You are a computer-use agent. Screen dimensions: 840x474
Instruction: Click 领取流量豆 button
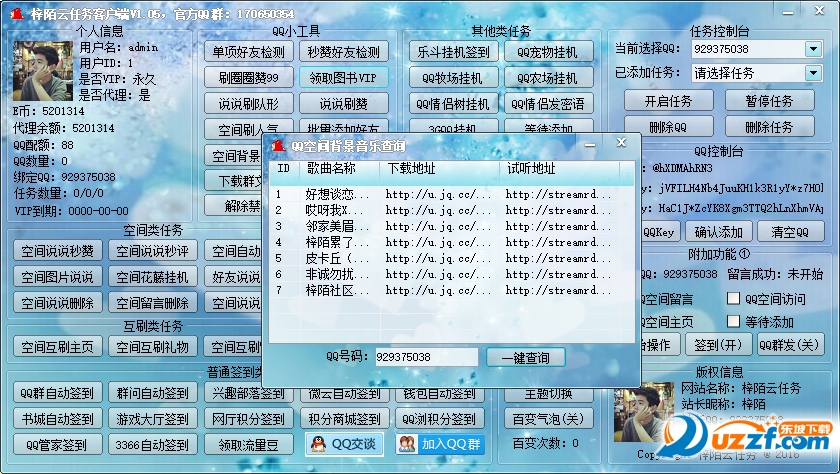pos(249,444)
